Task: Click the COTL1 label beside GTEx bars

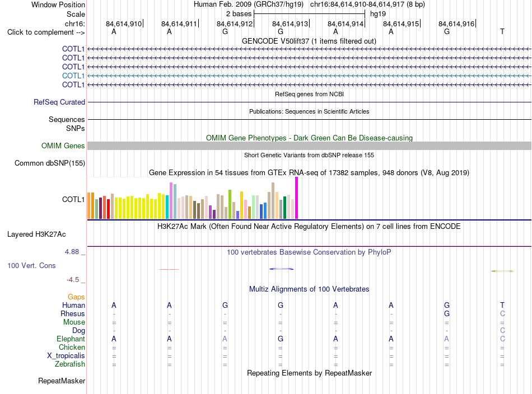Action: (x=73, y=199)
